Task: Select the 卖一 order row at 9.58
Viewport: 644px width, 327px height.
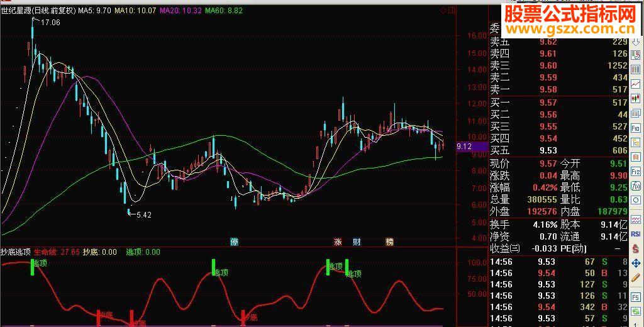Action: point(558,89)
